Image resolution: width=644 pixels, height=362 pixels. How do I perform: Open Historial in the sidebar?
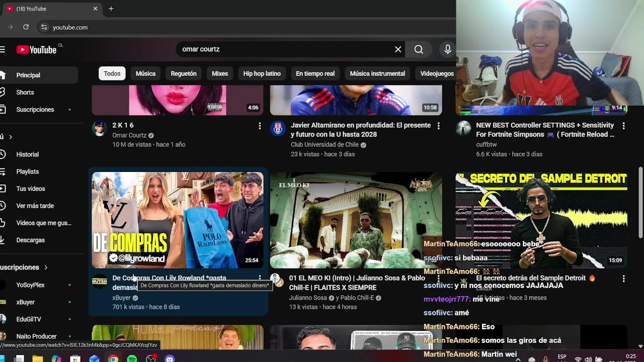coord(39,154)
